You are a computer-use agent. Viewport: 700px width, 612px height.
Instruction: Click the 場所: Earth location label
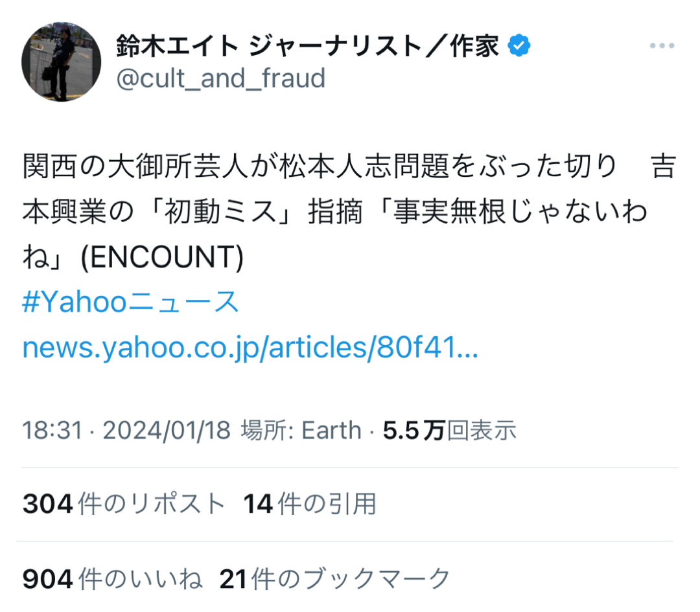301,431
